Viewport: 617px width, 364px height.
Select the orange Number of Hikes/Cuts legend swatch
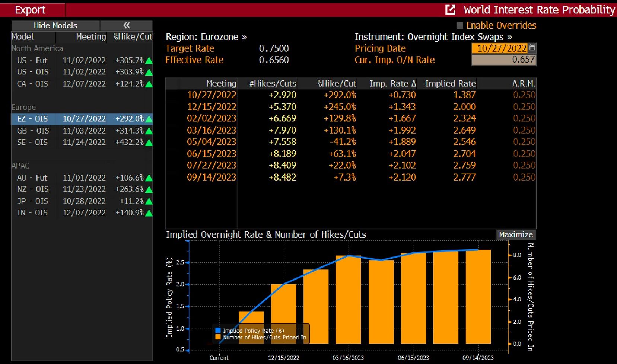pos(218,337)
